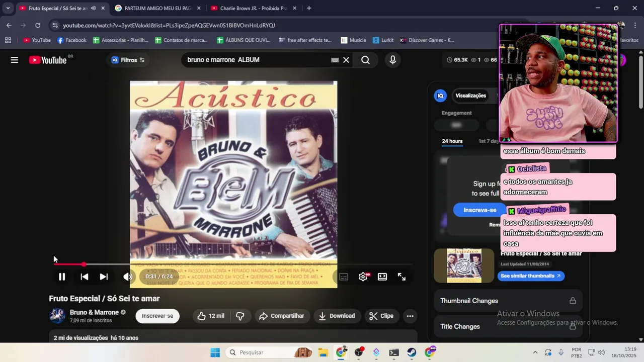Open the Facebook bookmark
This screenshot has height=362, width=644.
pyautogui.click(x=72, y=40)
